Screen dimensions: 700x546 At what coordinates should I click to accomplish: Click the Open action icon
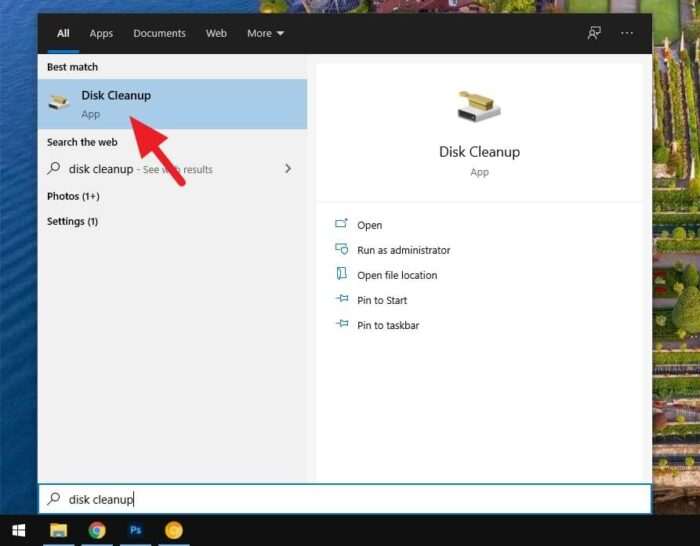pos(342,223)
